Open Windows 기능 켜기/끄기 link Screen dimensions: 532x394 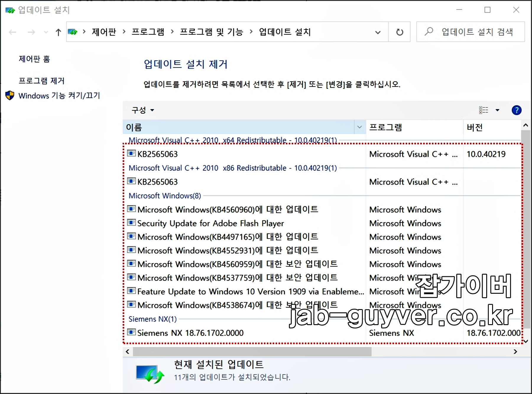pos(59,96)
